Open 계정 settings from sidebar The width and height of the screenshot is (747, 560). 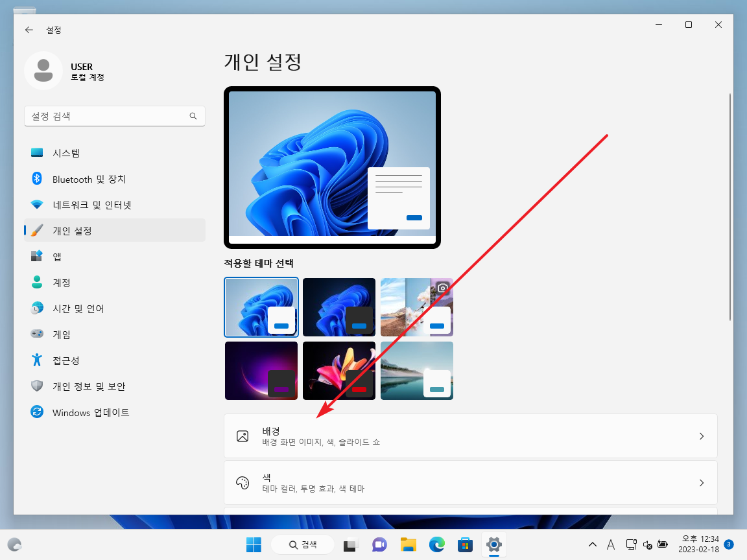coord(67,282)
